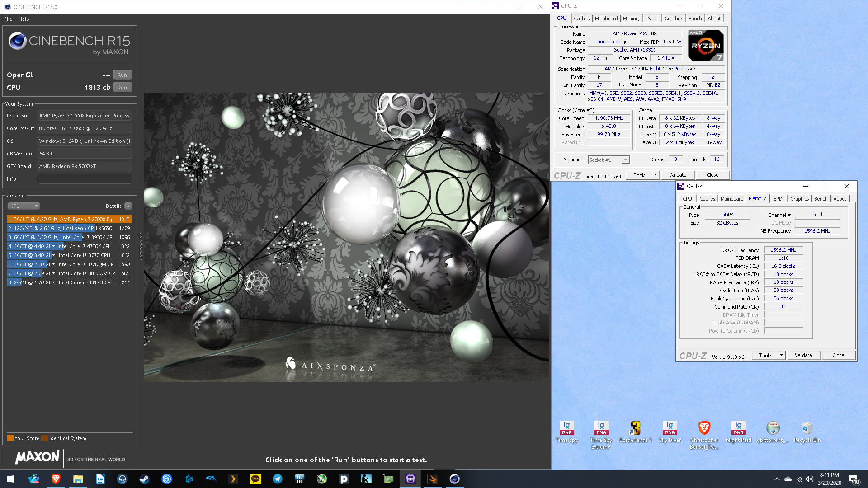This screenshot has height=488, width=868.
Task: Select ranking entry AMD Ryzen 7 2700X
Action: tap(69, 219)
